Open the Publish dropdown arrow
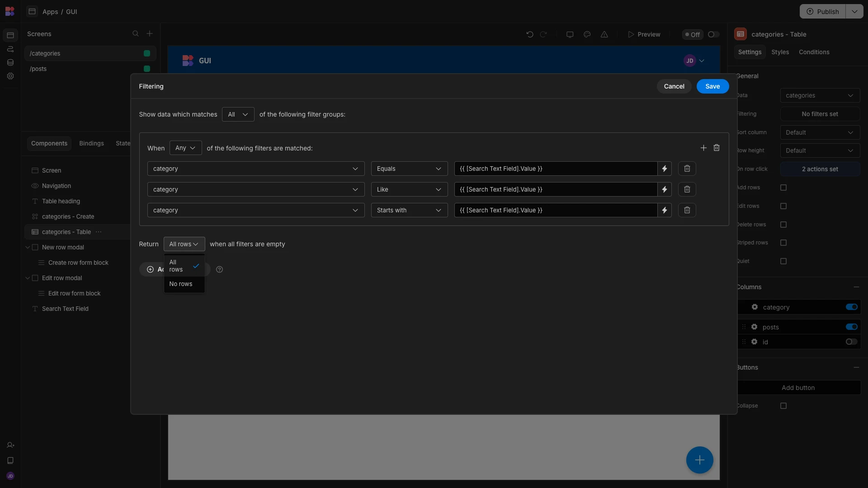This screenshot has height=488, width=868. point(854,11)
